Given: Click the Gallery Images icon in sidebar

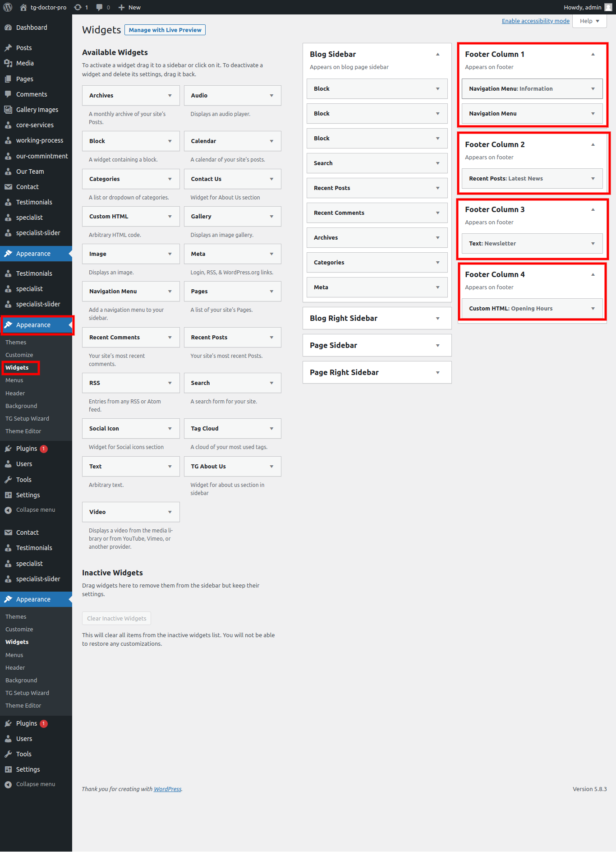Looking at the screenshot, I should [x=8, y=110].
